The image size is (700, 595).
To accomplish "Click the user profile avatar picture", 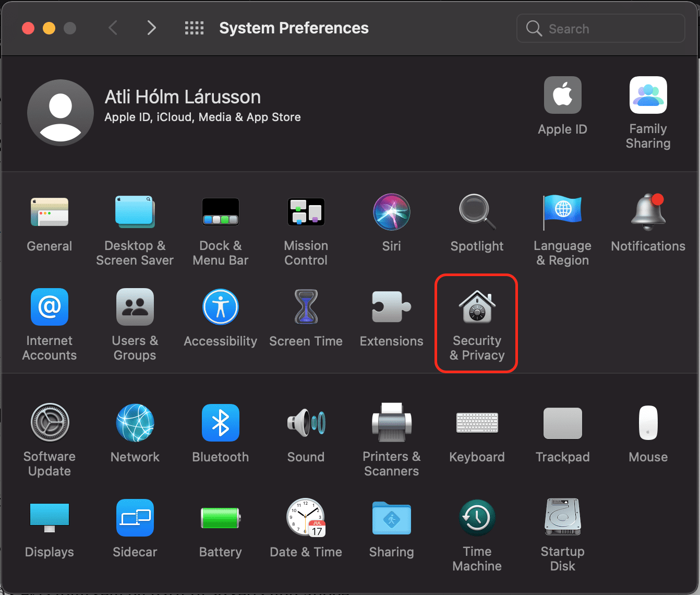I will point(61,113).
